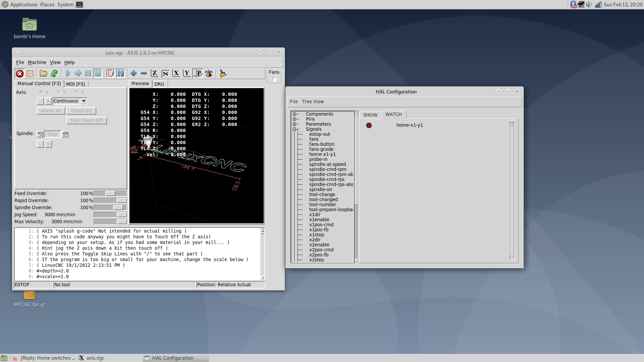Collapse the Signals tree node

click(x=294, y=129)
